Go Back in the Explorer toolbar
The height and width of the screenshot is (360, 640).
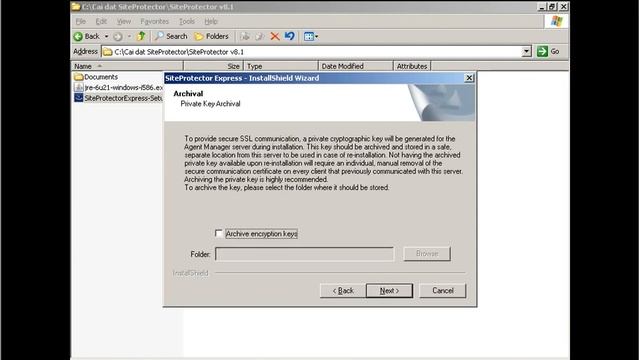[x=87, y=36]
